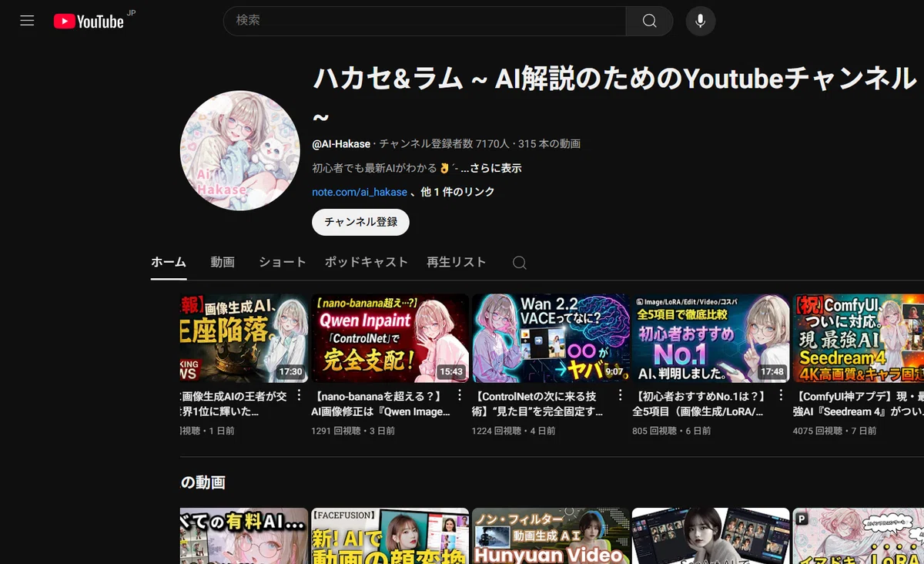Screen dimensions: 924x564
Task: Start voice search with microphone icon
Action: (x=700, y=21)
